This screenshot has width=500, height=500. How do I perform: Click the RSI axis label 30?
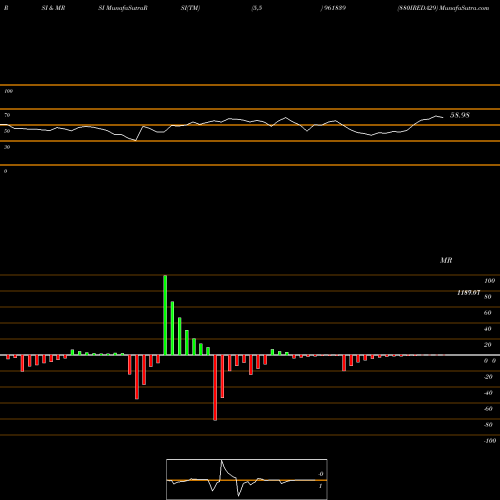click(x=7, y=147)
